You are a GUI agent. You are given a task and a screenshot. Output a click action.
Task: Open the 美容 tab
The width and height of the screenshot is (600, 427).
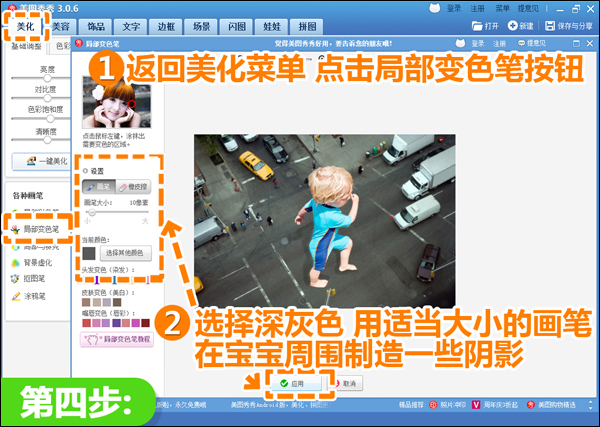(60, 26)
